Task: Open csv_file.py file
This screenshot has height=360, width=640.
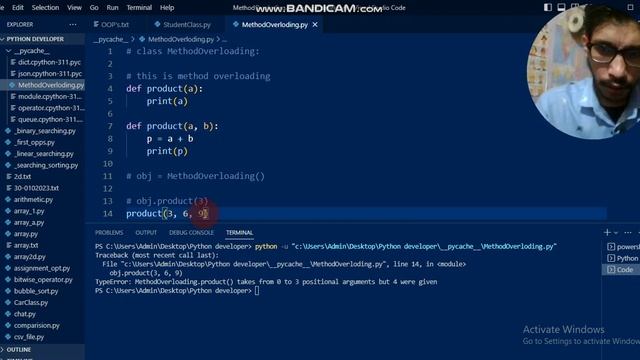Action: [x=29, y=337]
